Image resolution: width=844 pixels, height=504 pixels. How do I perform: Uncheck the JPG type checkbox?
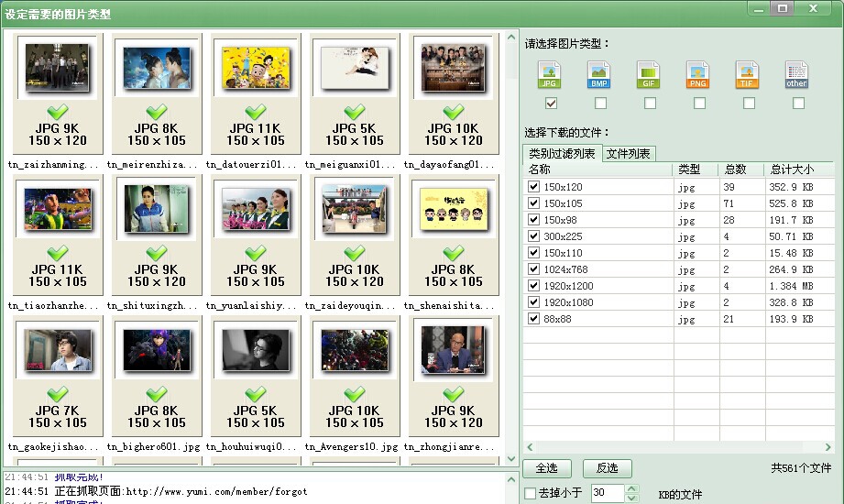551,104
